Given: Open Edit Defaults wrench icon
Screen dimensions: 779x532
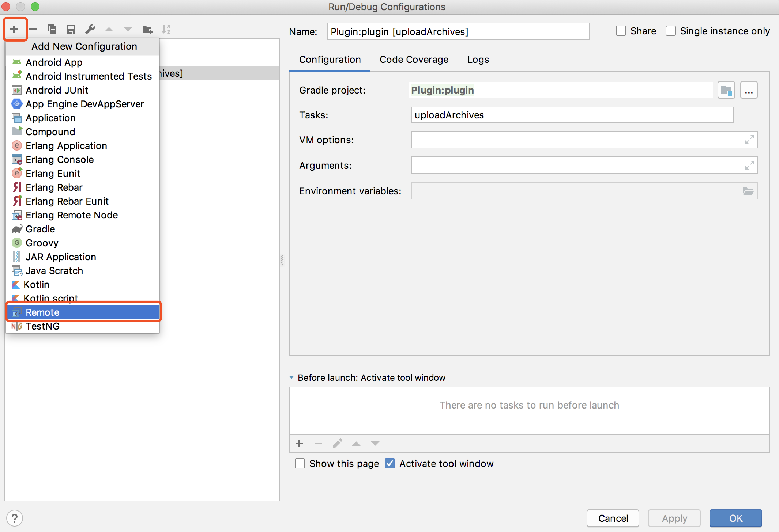Looking at the screenshot, I should pos(90,29).
